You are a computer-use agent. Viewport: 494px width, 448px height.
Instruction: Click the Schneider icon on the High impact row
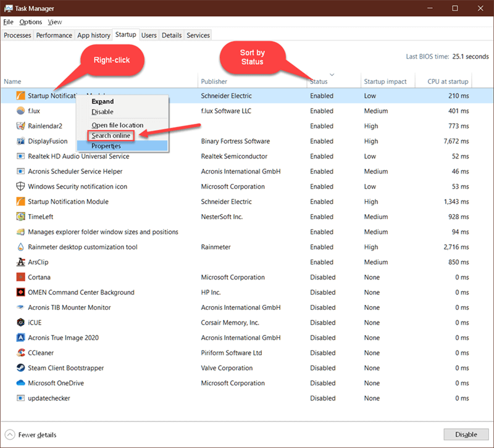point(20,202)
